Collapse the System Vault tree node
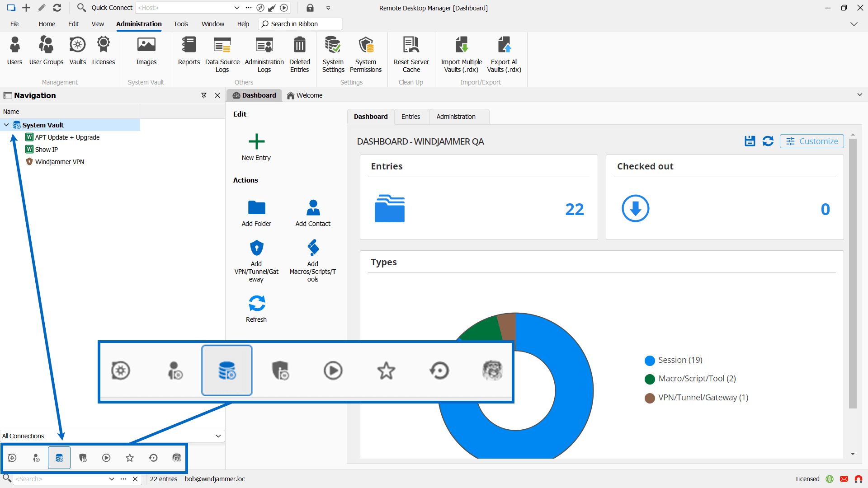 tap(6, 125)
